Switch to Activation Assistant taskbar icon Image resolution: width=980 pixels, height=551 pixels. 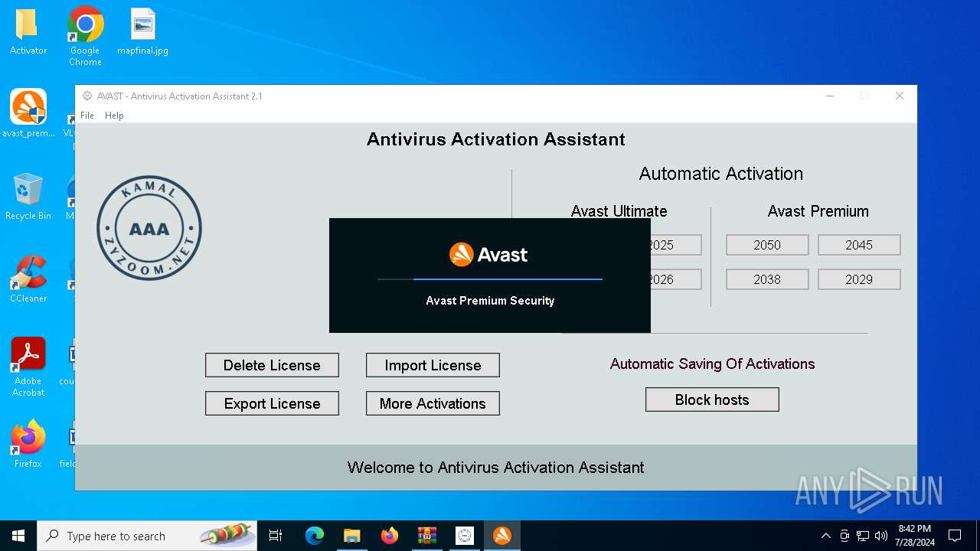pos(464,536)
